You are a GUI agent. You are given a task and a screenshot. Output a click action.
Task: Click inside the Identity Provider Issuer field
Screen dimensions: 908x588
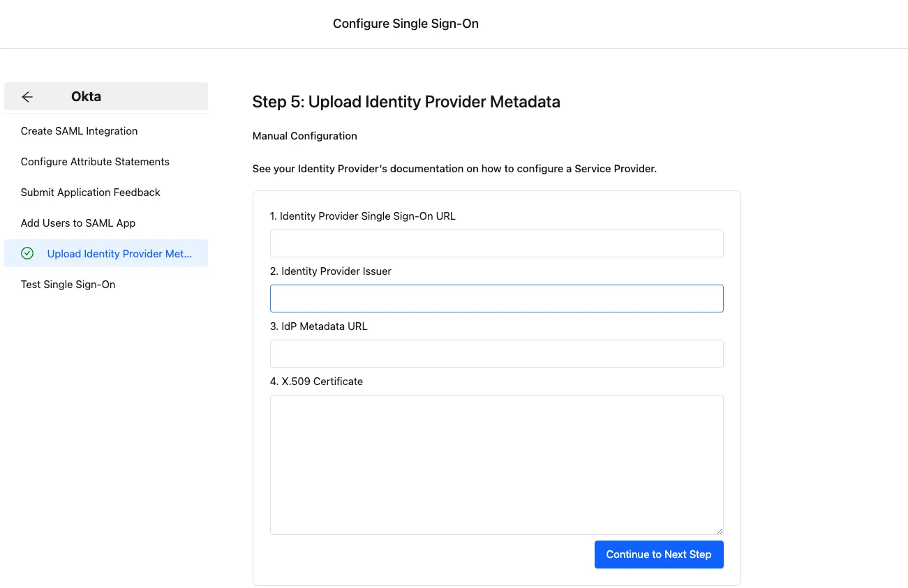tap(496, 298)
